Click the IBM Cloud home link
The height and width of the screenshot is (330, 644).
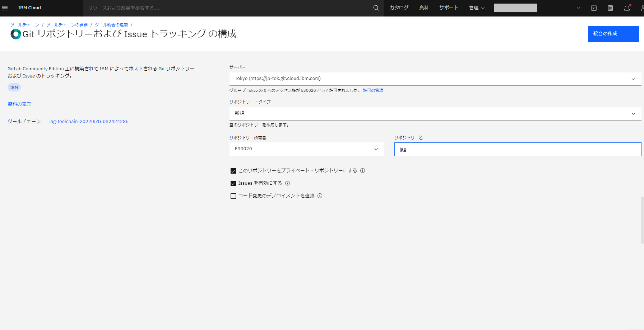pyautogui.click(x=29, y=8)
